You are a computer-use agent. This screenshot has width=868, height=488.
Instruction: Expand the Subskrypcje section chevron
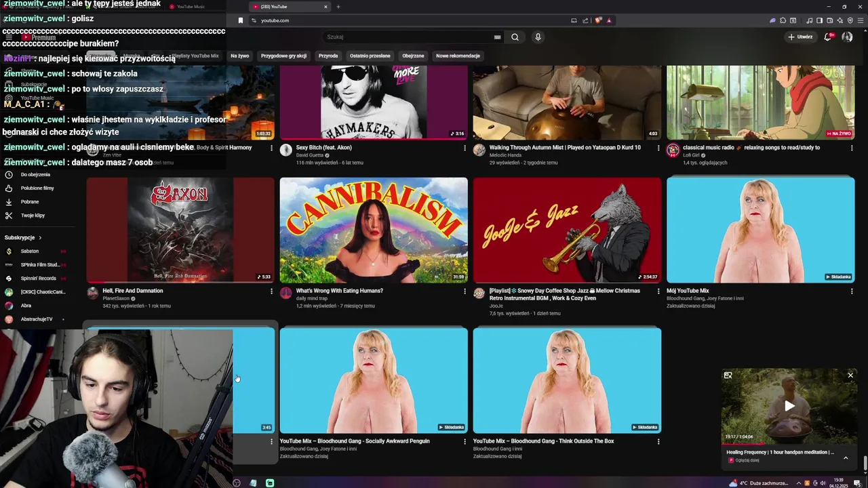pyautogui.click(x=40, y=238)
